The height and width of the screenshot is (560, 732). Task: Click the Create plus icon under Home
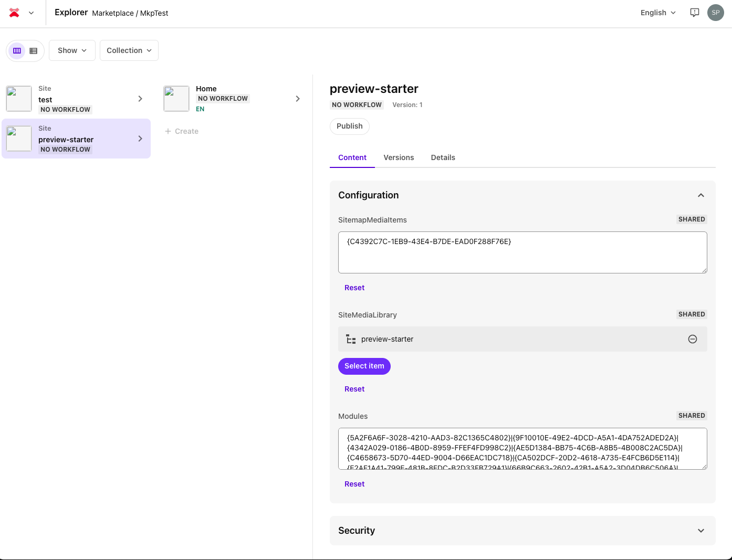point(168,131)
